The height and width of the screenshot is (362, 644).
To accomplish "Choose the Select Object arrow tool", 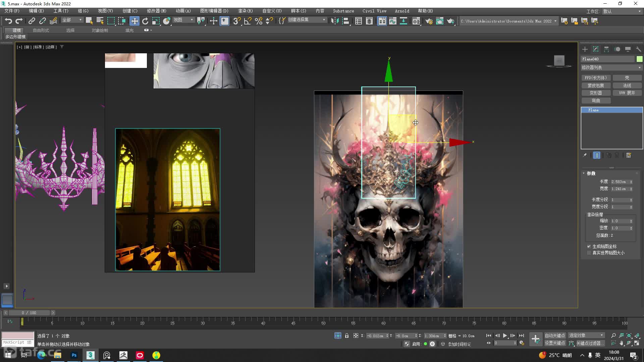I will pyautogui.click(x=89, y=21).
